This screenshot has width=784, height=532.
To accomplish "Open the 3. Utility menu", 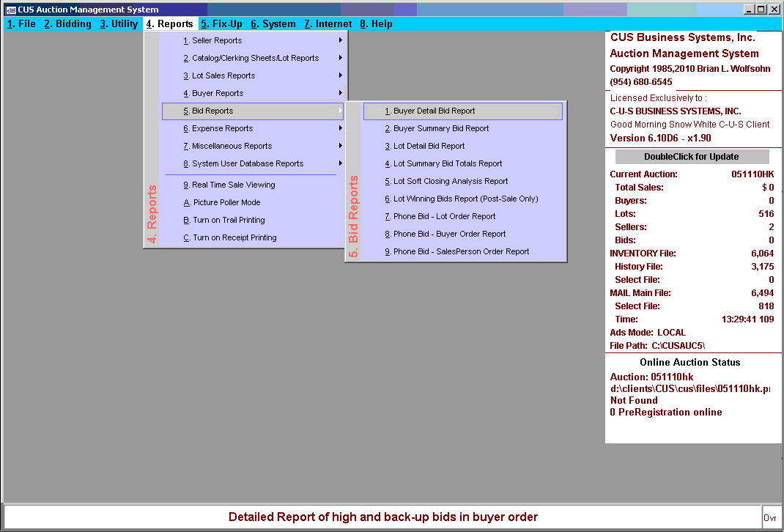I will click(x=119, y=23).
